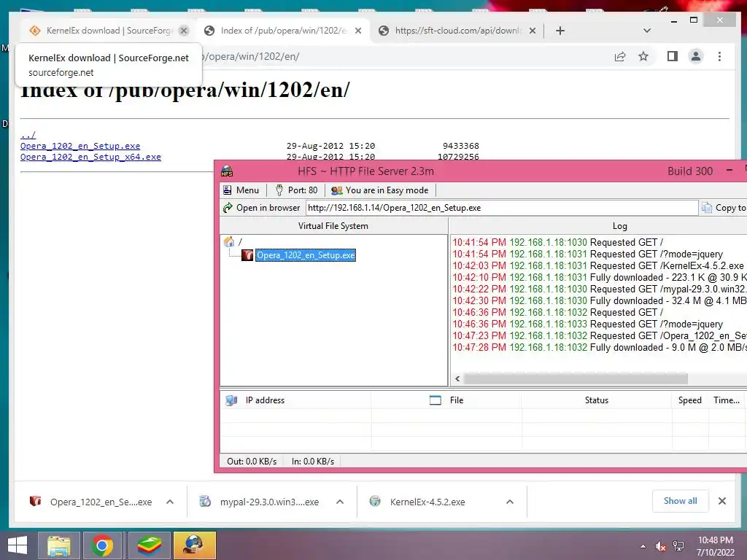747x560 pixels.
Task: Click IP address column header in HFS
Action: [295, 400]
